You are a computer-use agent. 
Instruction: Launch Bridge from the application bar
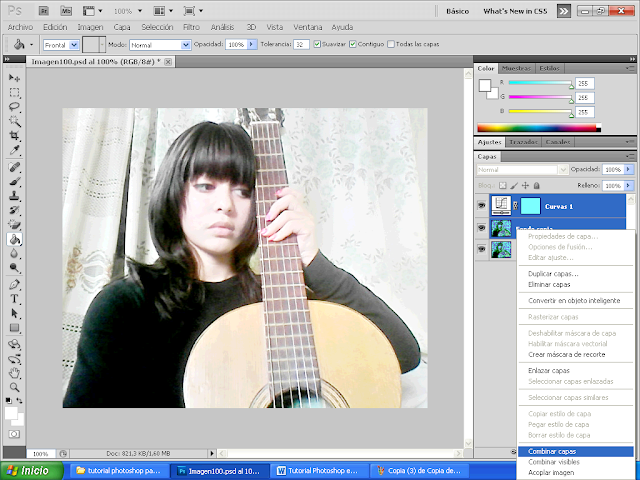[44, 11]
